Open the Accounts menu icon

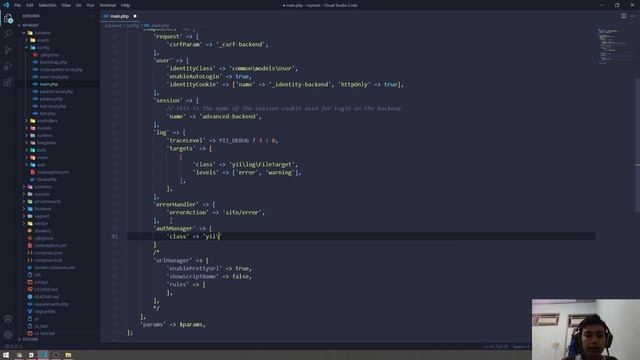click(x=8, y=318)
